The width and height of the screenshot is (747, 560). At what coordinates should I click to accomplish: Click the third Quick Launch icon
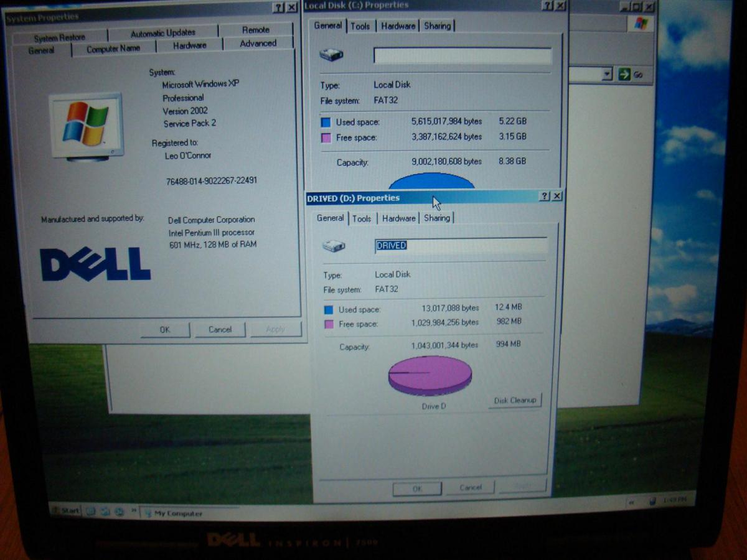118,512
